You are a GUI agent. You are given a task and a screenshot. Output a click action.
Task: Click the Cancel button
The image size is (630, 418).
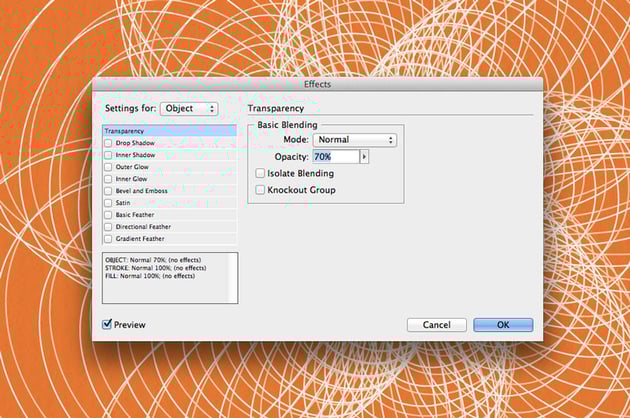click(x=437, y=325)
